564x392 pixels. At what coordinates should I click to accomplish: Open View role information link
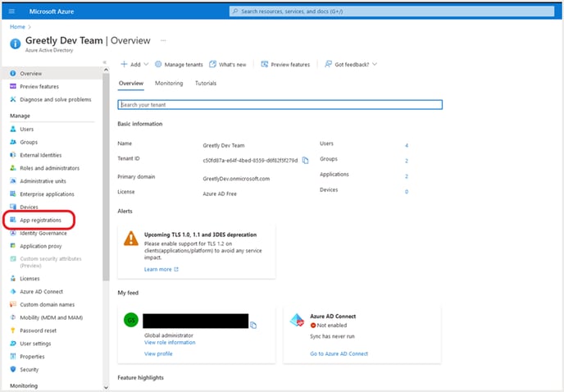coord(170,342)
